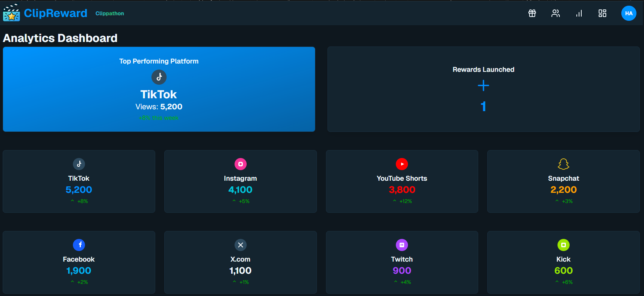Click the 900 Twitch value
The image size is (644, 296).
pyautogui.click(x=402, y=271)
